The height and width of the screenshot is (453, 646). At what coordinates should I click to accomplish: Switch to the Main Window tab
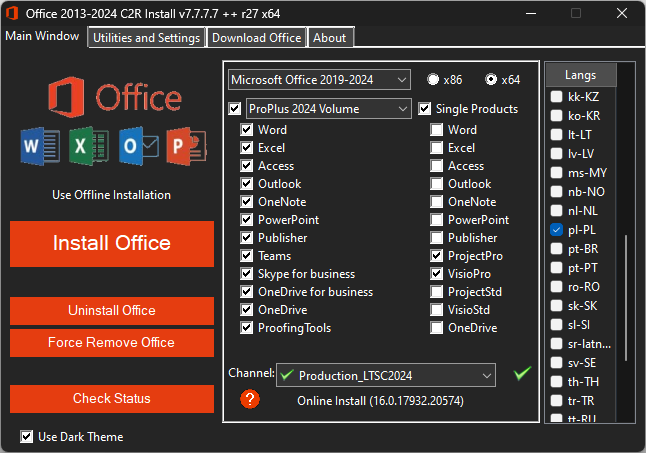pyautogui.click(x=42, y=36)
